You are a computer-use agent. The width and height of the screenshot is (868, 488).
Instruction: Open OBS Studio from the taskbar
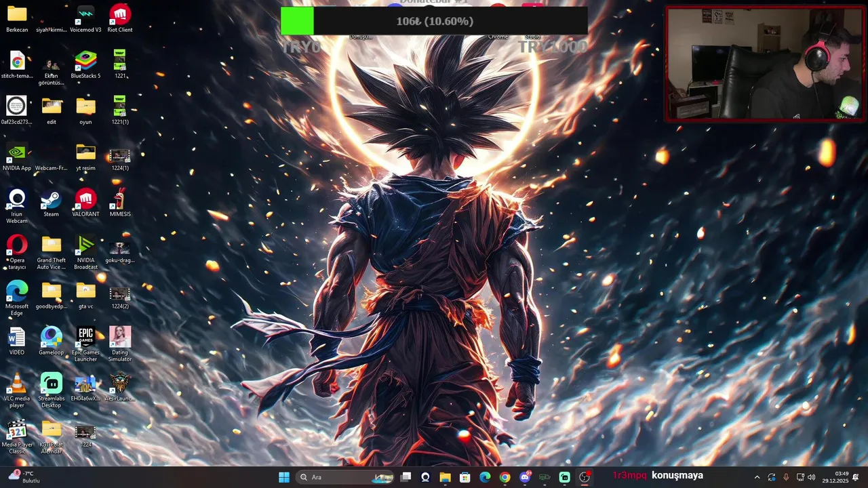(x=585, y=477)
